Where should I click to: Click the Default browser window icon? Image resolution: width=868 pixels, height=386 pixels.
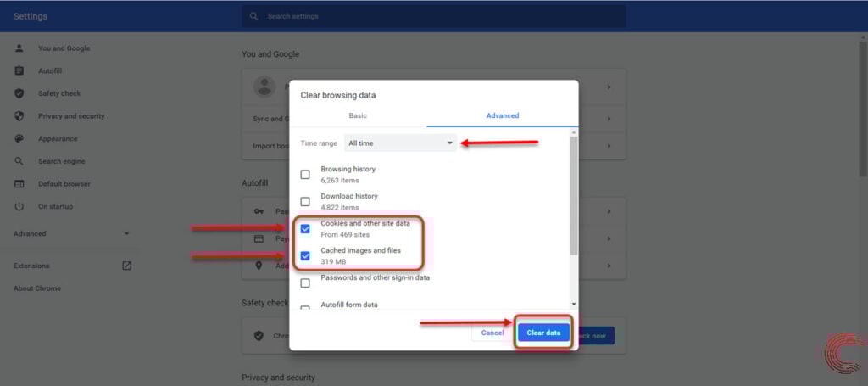click(19, 184)
